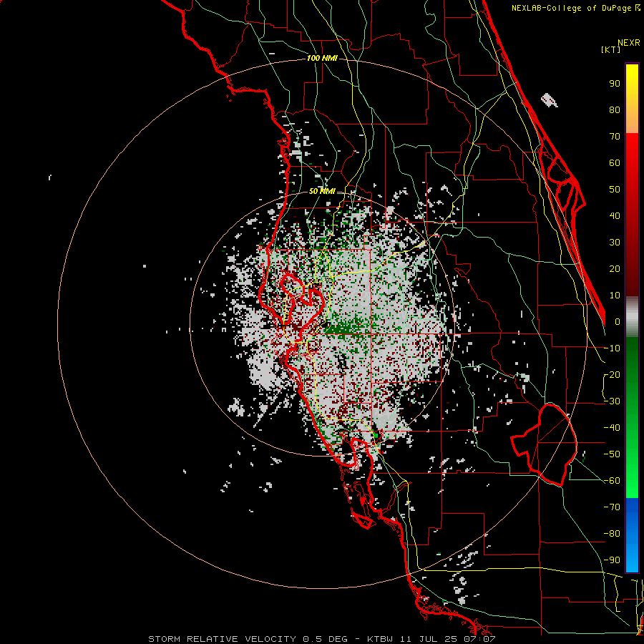
Task: Click the 80 value on the color scale
Action: (615, 110)
